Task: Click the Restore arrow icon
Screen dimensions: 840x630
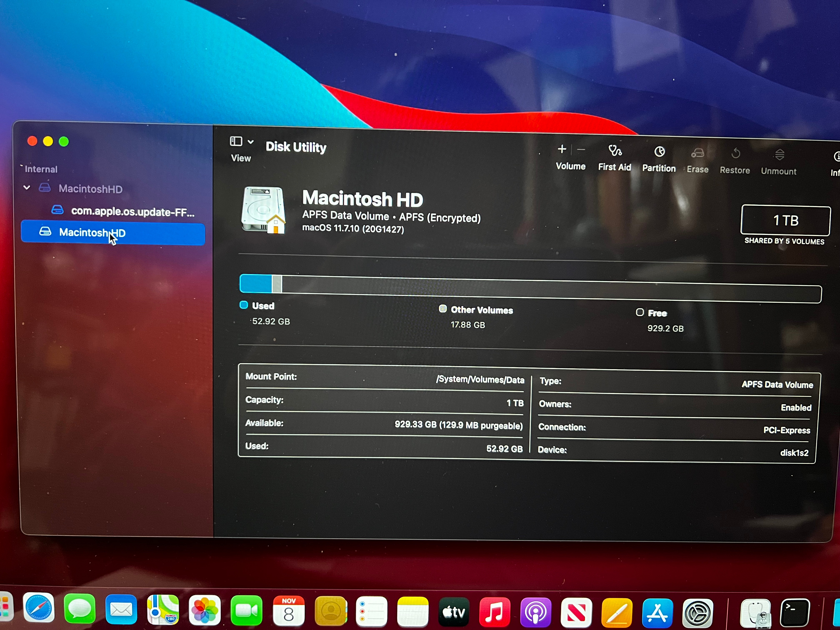Action: 735,153
